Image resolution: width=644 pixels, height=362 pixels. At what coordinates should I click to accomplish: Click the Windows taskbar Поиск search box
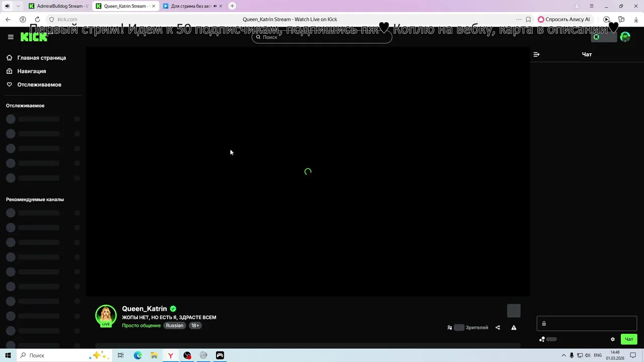click(x=64, y=355)
